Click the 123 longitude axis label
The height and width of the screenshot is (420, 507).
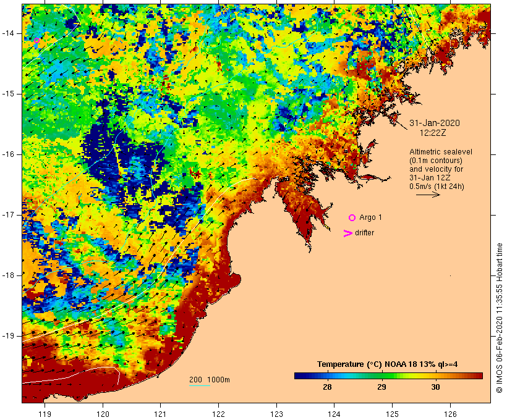click(x=276, y=414)
